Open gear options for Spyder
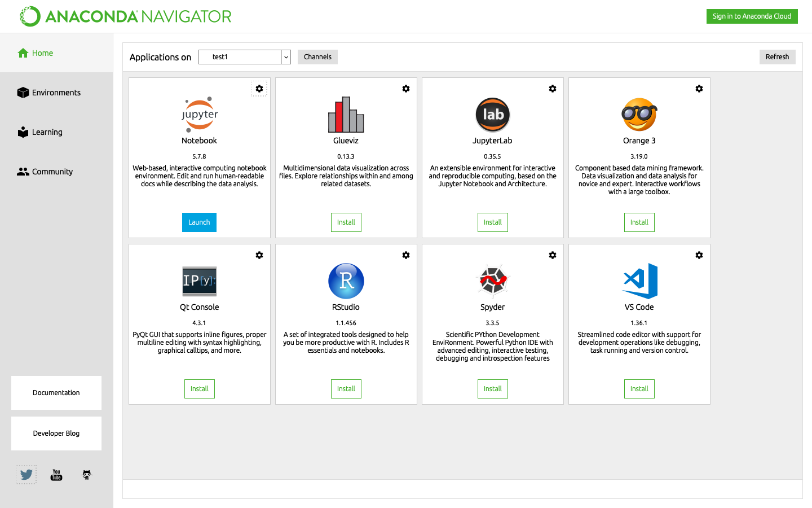812x508 pixels. click(x=553, y=255)
